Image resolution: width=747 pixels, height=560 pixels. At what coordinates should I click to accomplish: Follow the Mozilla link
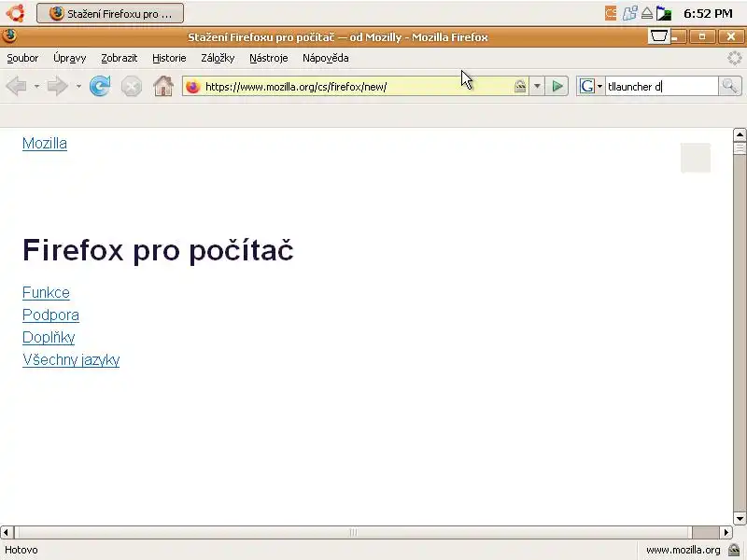coord(45,144)
